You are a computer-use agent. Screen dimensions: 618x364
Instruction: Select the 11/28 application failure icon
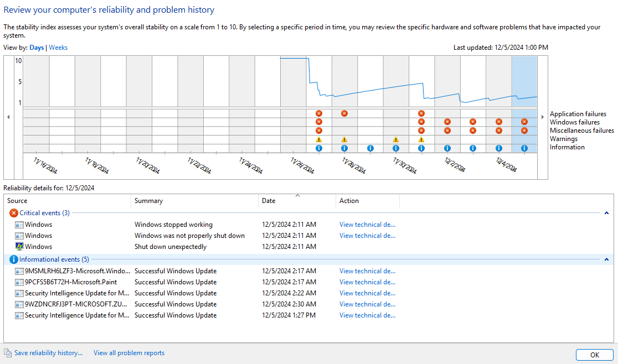point(344,113)
